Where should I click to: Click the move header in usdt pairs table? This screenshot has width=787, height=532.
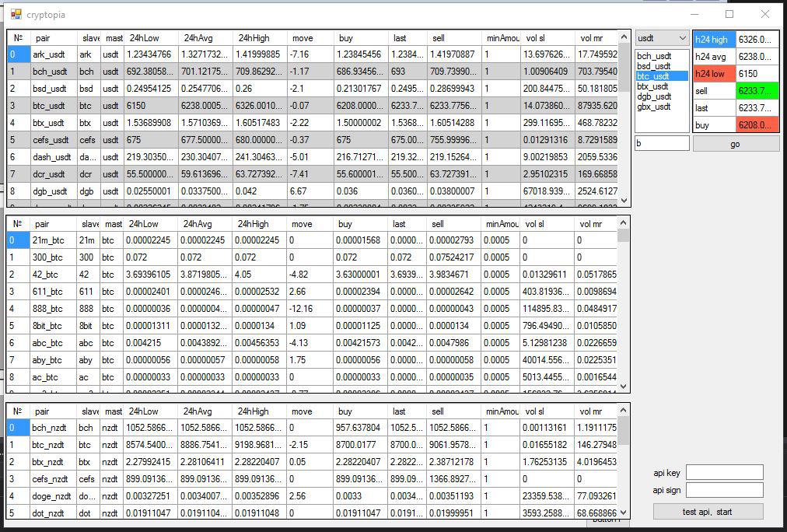pos(310,38)
